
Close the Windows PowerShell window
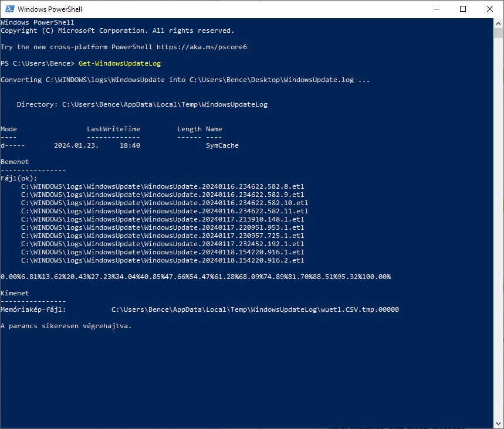pyautogui.click(x=489, y=9)
